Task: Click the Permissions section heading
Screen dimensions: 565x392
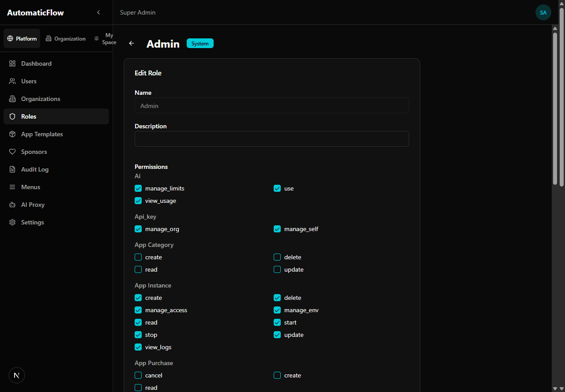Action: (x=151, y=167)
